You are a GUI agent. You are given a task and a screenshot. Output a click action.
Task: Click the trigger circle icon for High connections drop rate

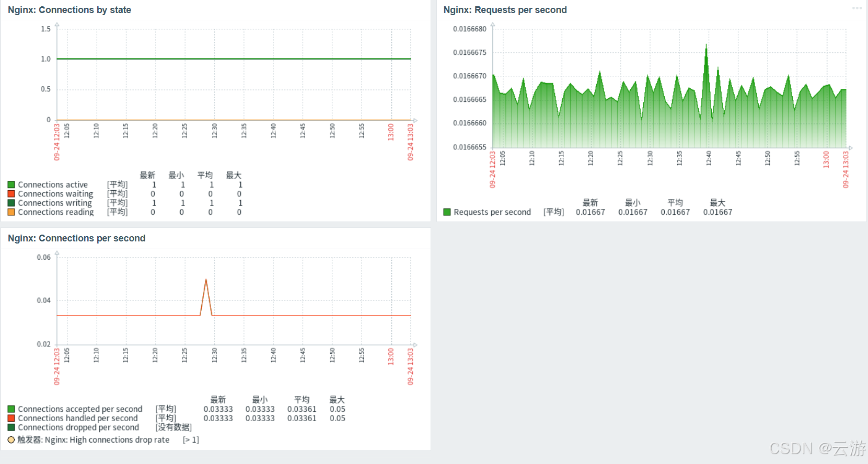coord(11,440)
